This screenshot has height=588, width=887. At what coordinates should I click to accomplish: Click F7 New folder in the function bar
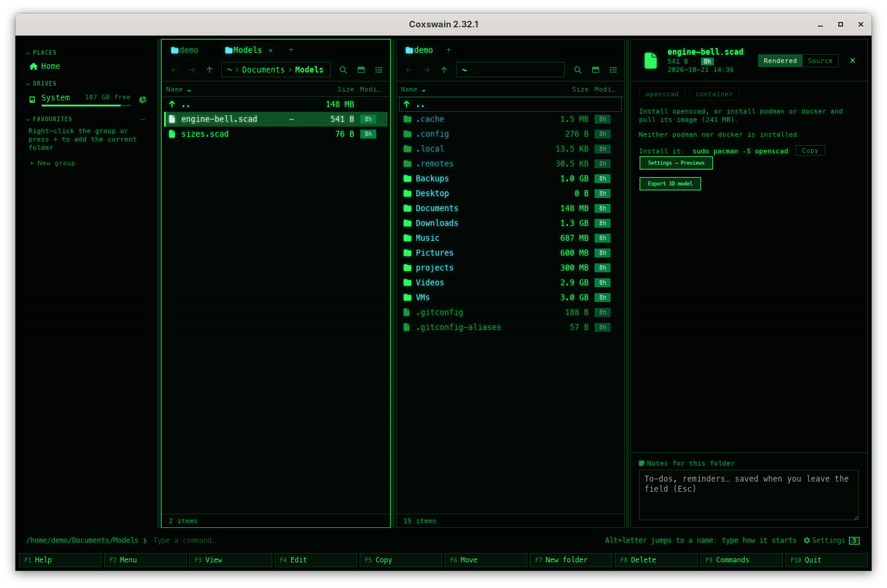571,560
